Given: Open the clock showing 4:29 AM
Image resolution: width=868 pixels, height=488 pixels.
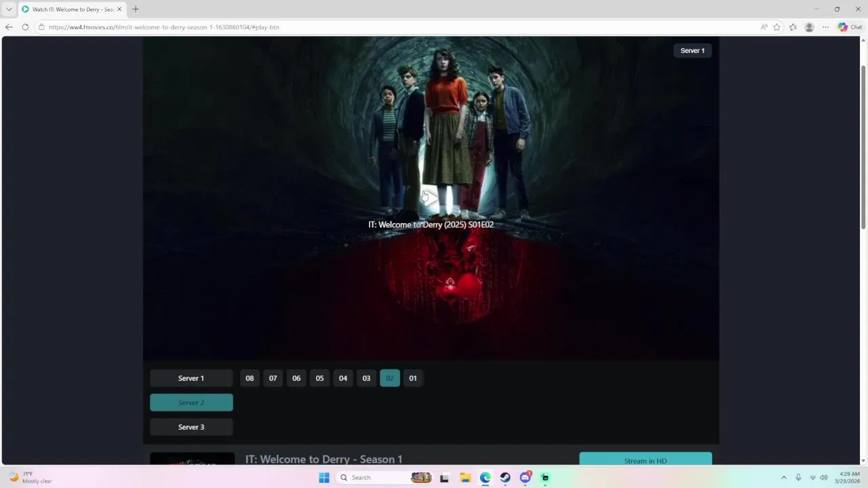Looking at the screenshot, I should (849, 478).
